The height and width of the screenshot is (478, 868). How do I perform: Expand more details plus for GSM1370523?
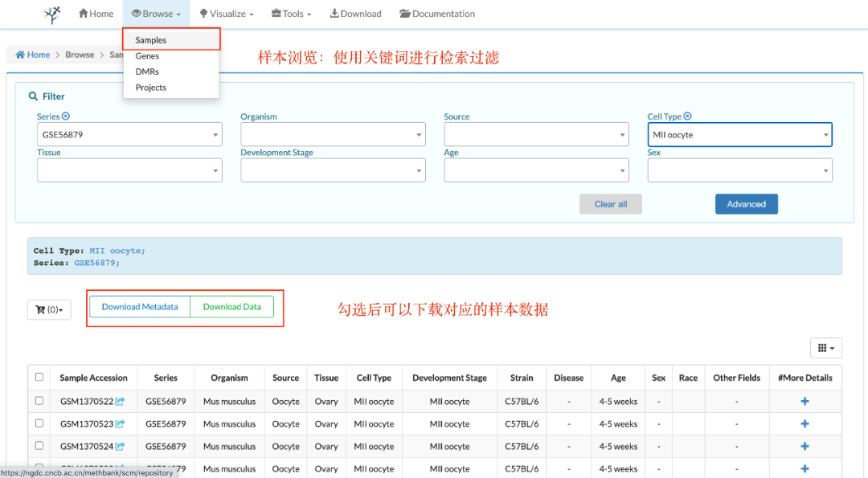[x=805, y=424]
